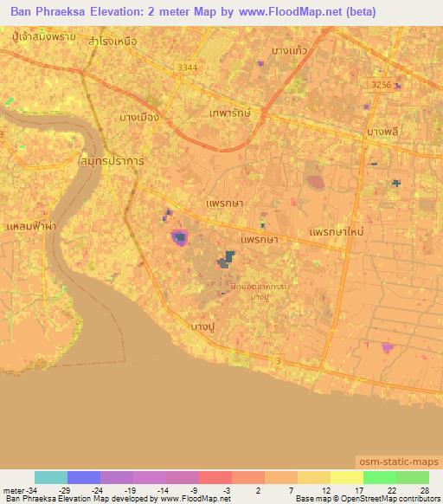The width and height of the screenshot is (443, 504).
Task: Click the dark blue cross-shaped patch below บางพลี
Action: [x=396, y=184]
